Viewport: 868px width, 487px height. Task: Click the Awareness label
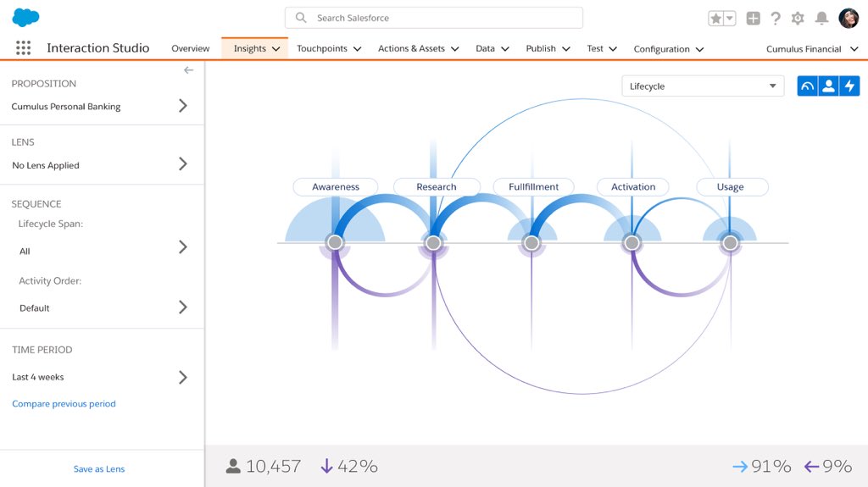point(336,186)
